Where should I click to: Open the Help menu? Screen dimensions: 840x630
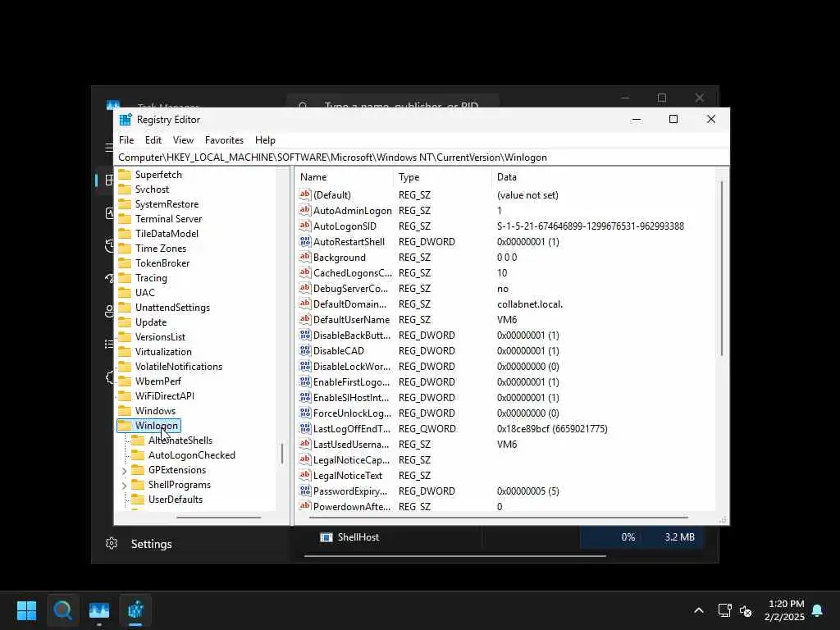coord(265,139)
